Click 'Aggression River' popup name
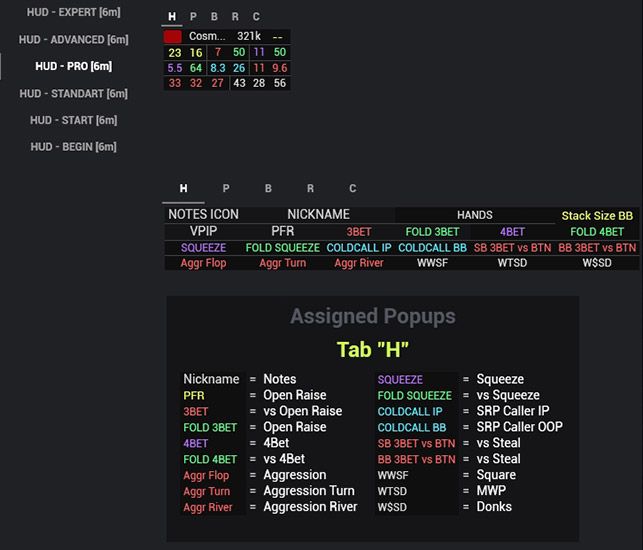643x550 pixels. pyautogui.click(x=310, y=507)
